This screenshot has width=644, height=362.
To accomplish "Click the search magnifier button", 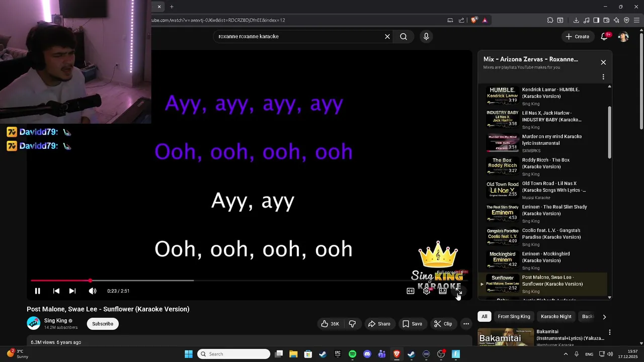I will coord(404,36).
